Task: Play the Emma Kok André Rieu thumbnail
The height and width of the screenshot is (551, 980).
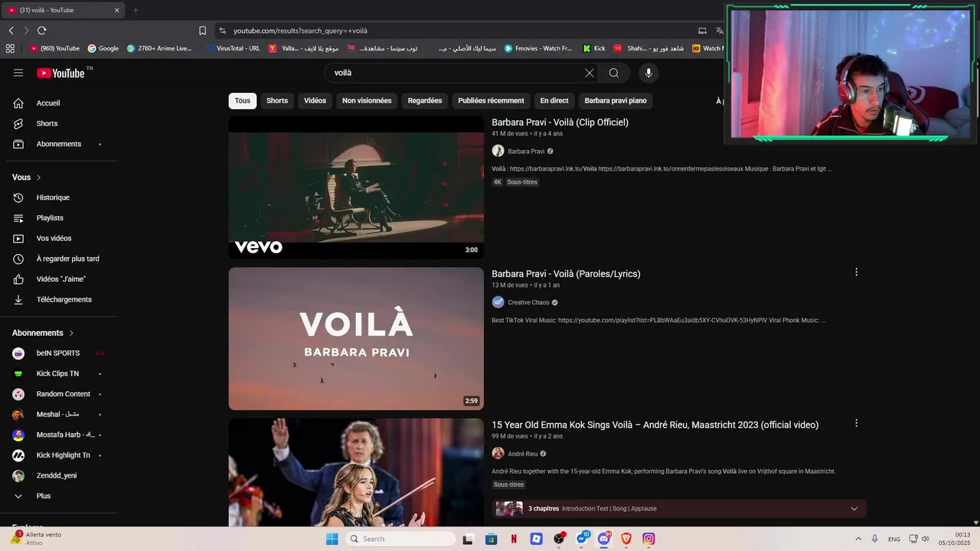Action: tap(356, 472)
